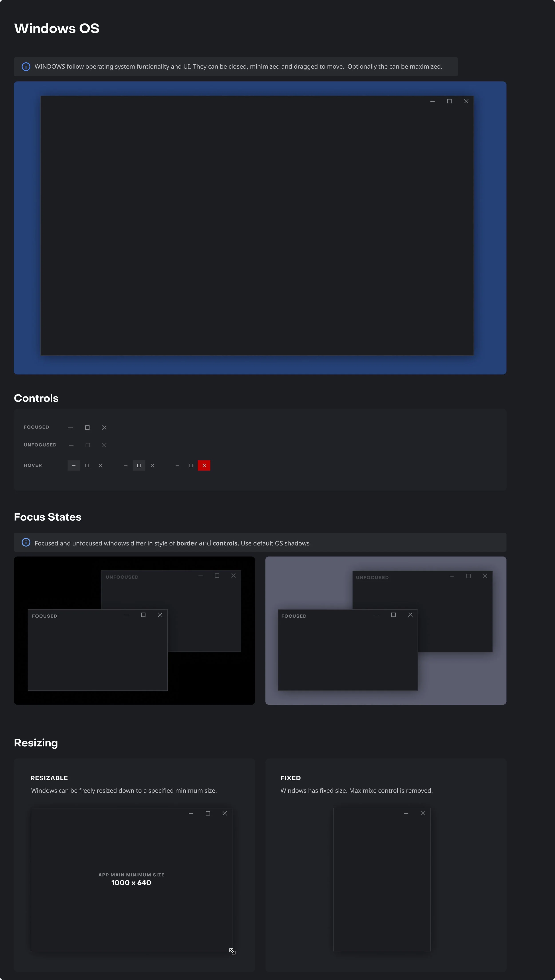Click the maximize icon in the FOCUSED controls row
555x980 pixels.
(87, 427)
